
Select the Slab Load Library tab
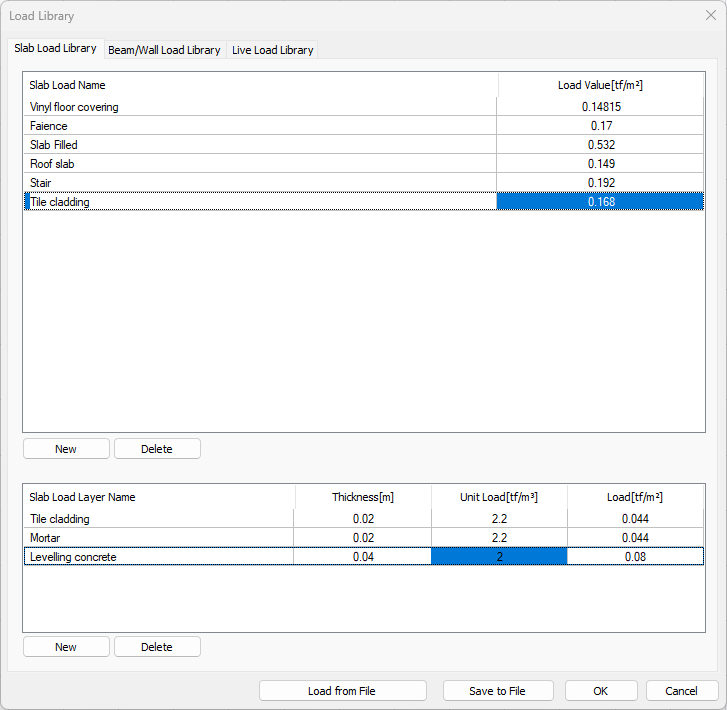pyautogui.click(x=55, y=48)
